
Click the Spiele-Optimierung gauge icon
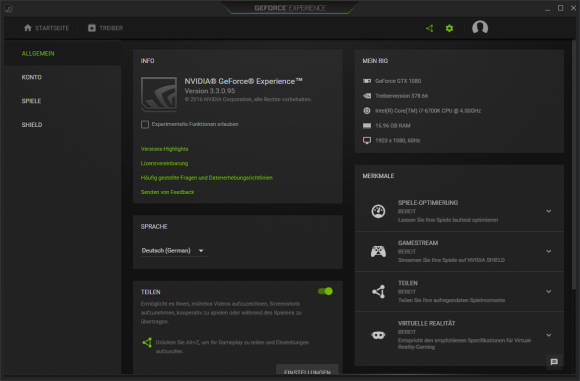pos(378,211)
